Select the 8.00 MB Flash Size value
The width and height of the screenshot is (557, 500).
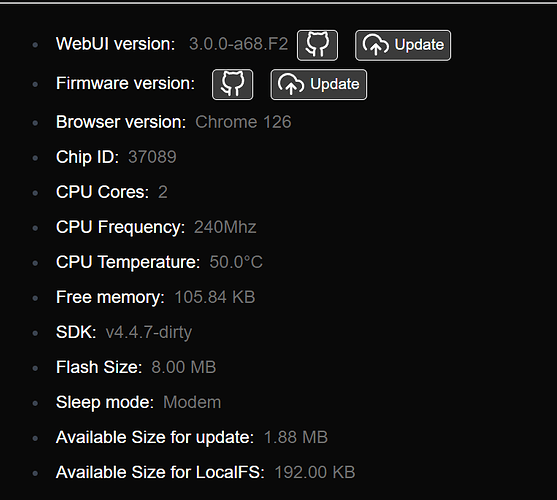point(184,367)
